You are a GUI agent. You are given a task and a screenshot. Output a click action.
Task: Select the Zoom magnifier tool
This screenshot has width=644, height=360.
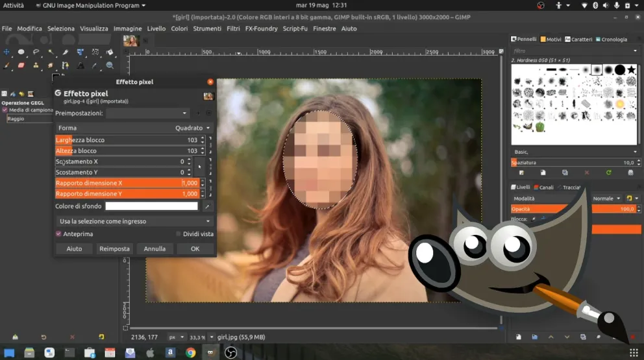110,66
